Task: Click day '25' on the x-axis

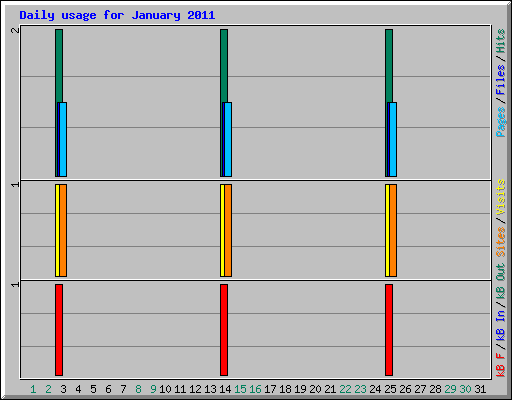Action: click(x=390, y=389)
